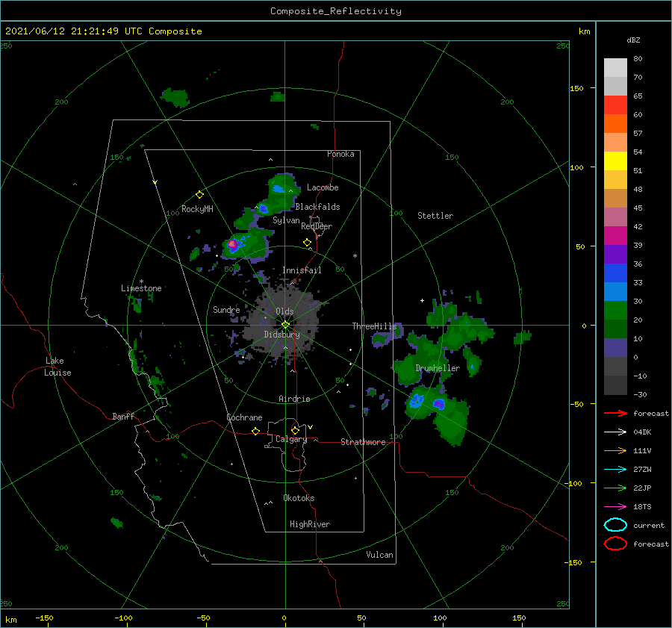This screenshot has width=672, height=628.
Task: Click the Composite_Reflectivity title
Action: point(336,11)
